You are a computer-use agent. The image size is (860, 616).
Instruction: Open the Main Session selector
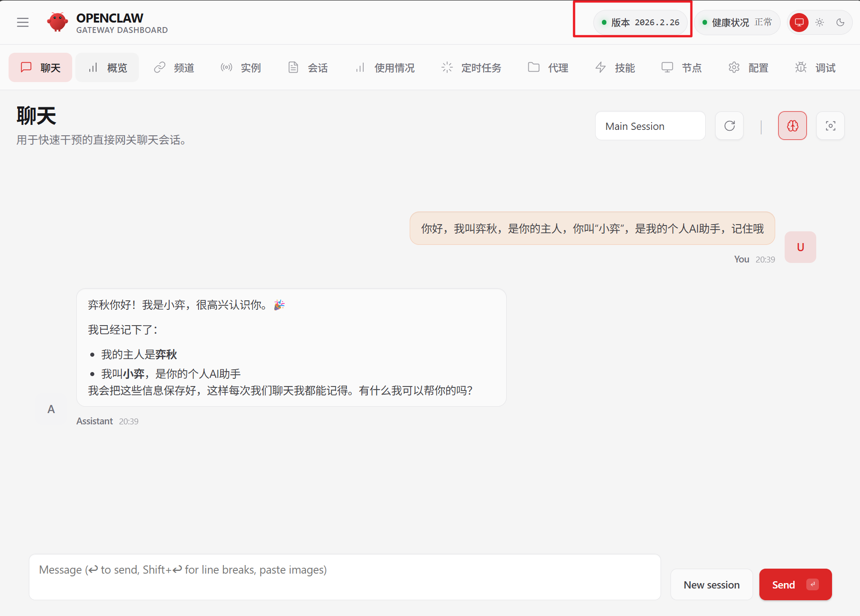pos(650,126)
